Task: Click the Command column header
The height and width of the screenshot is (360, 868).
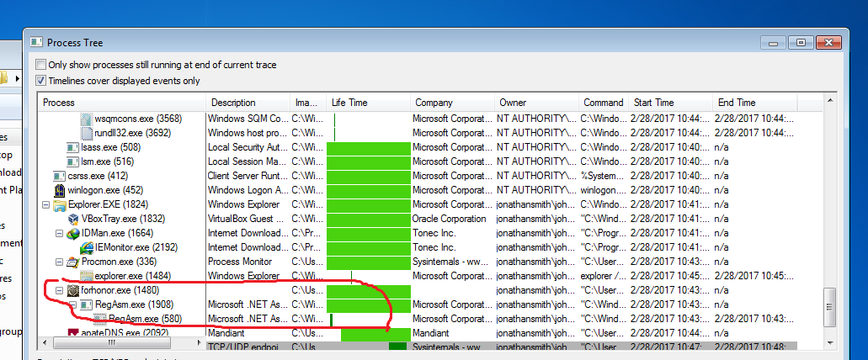Action: click(604, 103)
